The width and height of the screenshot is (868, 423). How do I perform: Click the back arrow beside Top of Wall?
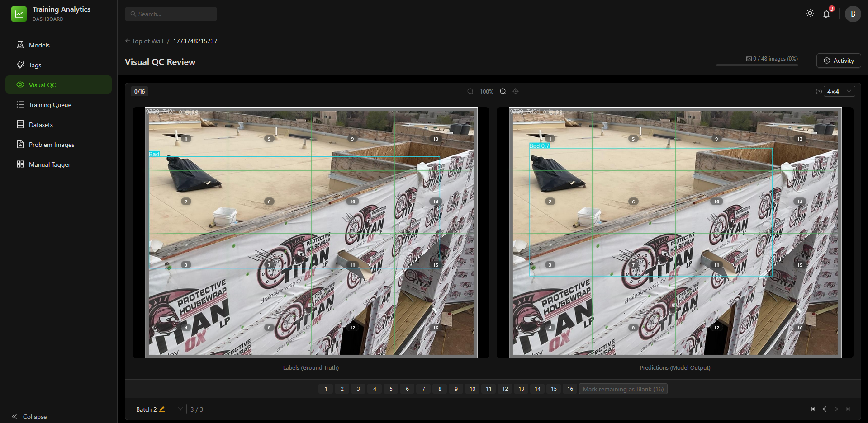tap(128, 41)
